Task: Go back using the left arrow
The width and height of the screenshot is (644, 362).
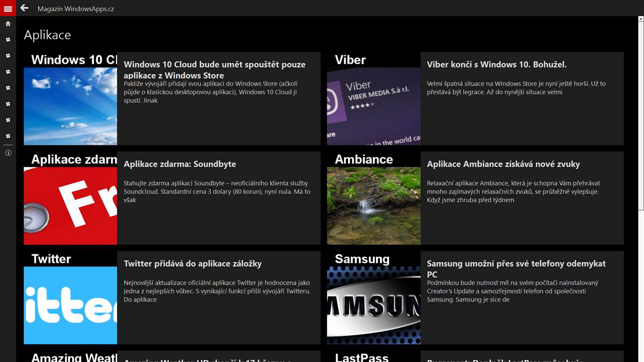Action: click(x=24, y=8)
